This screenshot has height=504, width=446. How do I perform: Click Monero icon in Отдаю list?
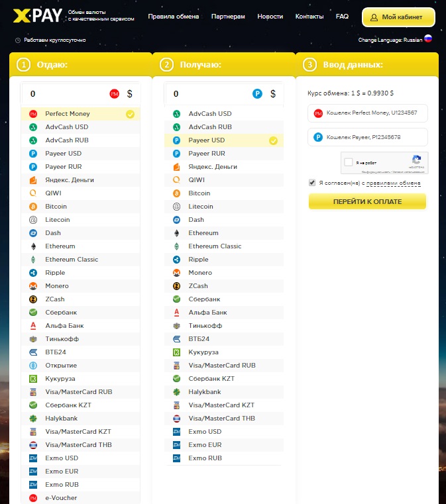(33, 285)
